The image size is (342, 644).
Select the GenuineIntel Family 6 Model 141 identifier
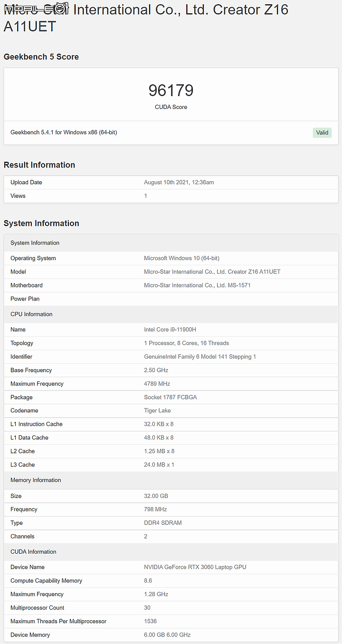pos(200,357)
